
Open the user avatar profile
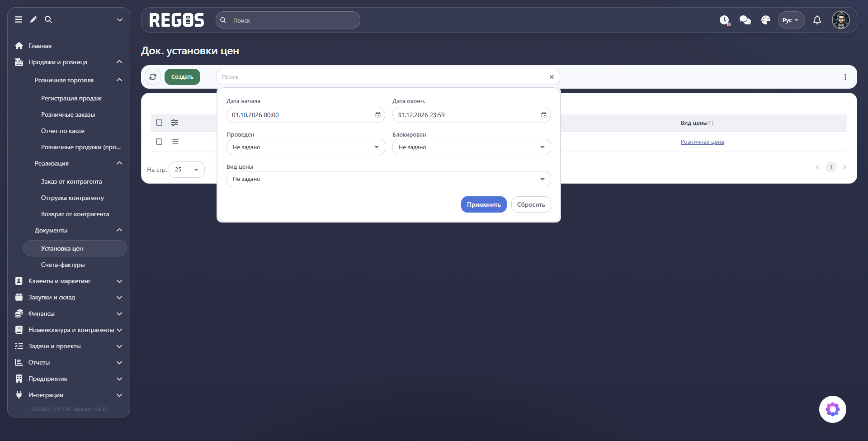coord(841,20)
